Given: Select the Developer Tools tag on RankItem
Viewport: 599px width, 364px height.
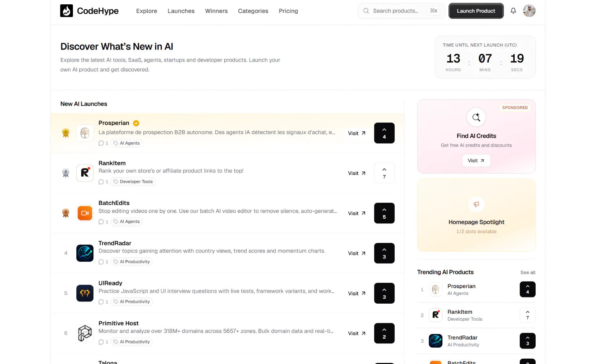Looking at the screenshot, I should (133, 182).
